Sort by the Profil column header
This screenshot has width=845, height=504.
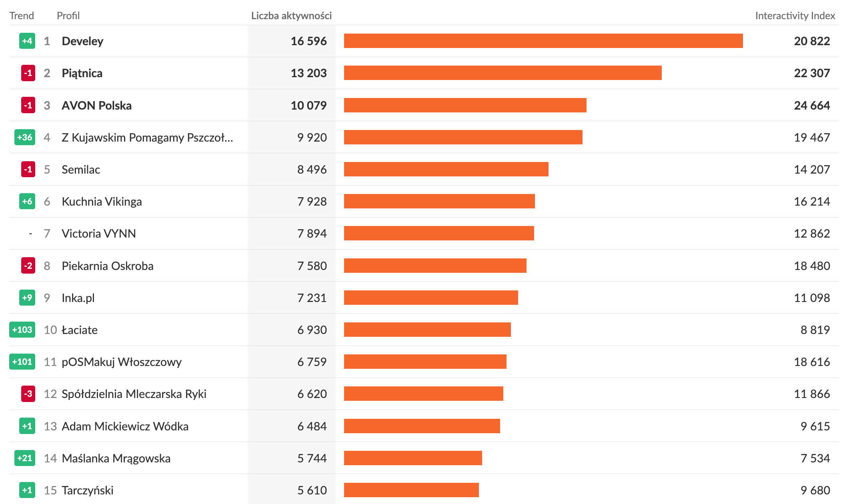[68, 16]
